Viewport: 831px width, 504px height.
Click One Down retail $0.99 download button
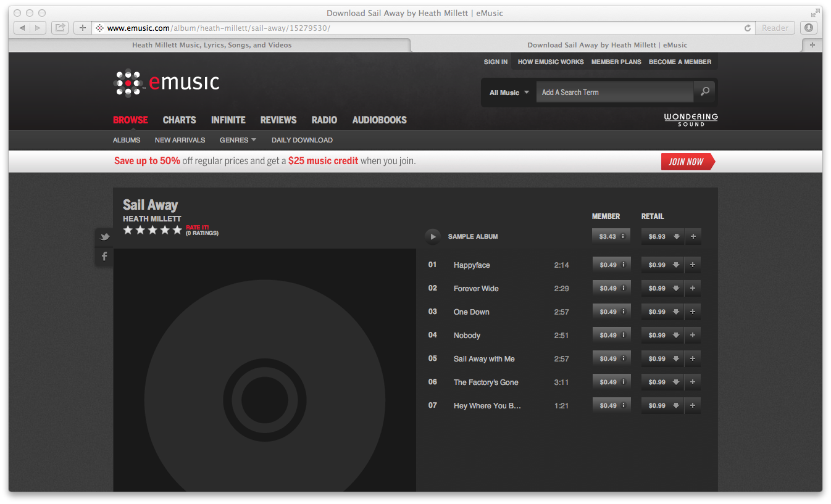point(663,312)
